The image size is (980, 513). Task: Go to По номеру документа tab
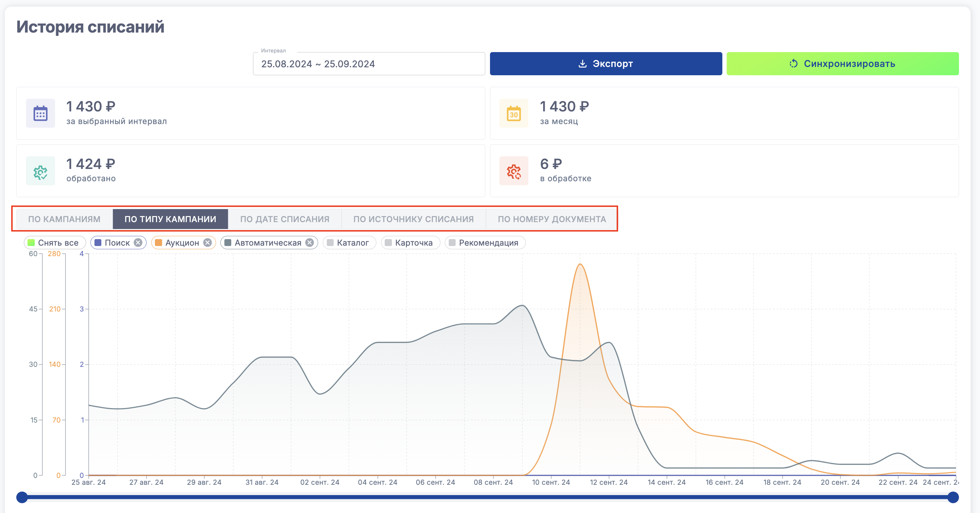(x=552, y=219)
